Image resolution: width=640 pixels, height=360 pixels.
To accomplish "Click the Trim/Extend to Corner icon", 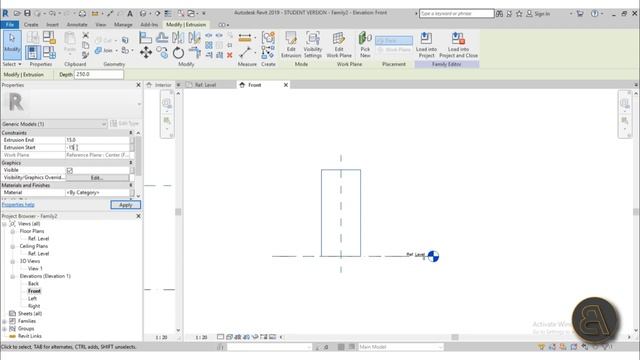I will pyautogui.click(x=195, y=53).
